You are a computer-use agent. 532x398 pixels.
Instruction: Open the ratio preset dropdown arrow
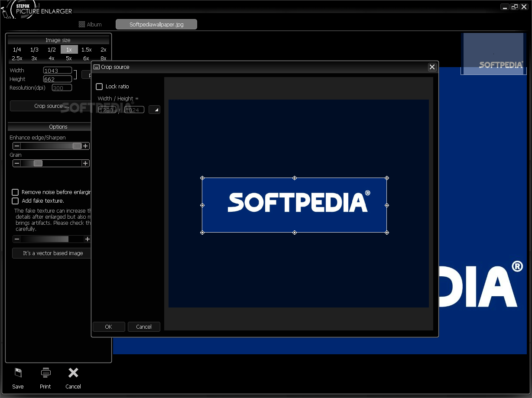tap(155, 110)
